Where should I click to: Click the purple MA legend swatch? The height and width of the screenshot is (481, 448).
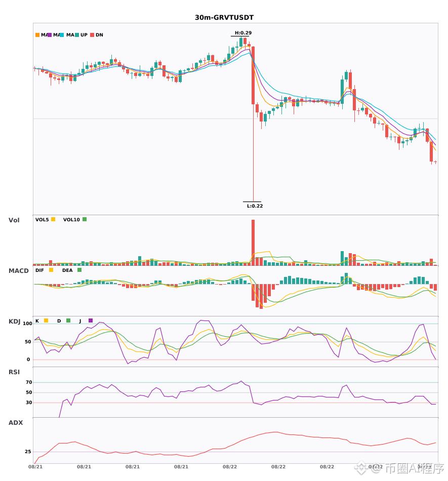tap(50, 35)
